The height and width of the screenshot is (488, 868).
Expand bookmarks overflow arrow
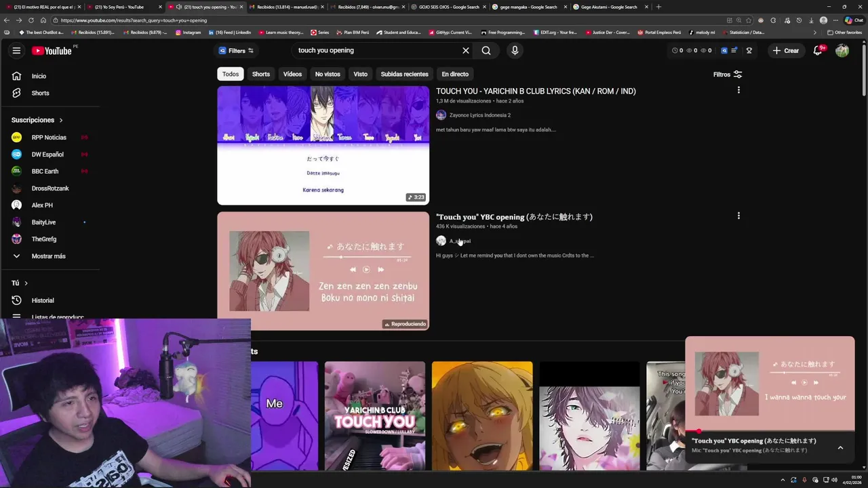815,33
